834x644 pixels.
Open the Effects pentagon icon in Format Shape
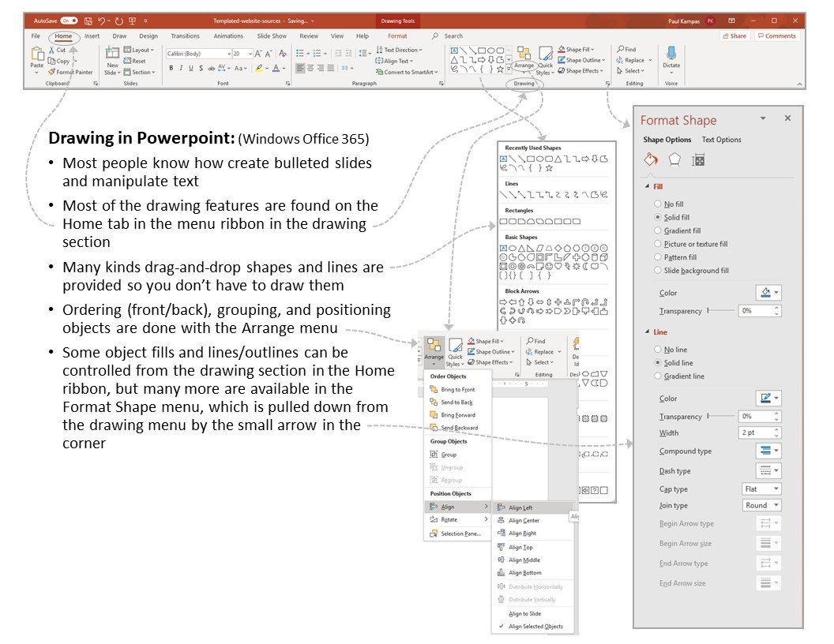pyautogui.click(x=674, y=159)
